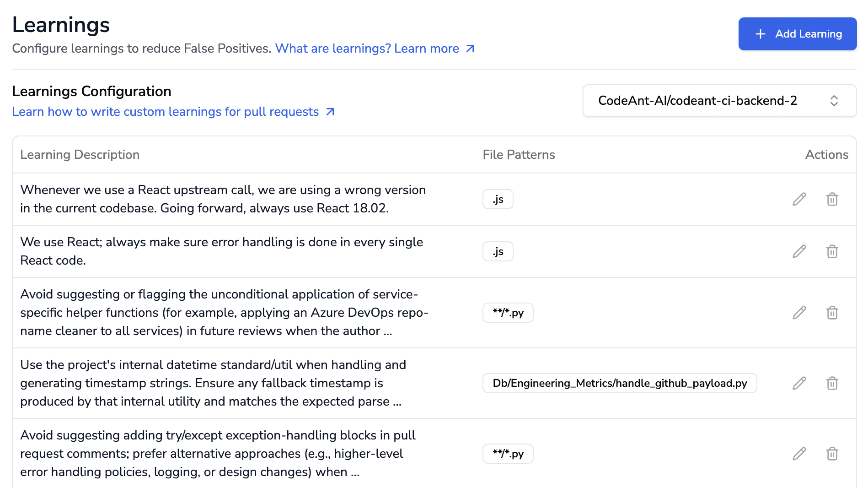The width and height of the screenshot is (868, 488).
Task: Edit the service-specific helper functions learning
Action: (x=799, y=313)
